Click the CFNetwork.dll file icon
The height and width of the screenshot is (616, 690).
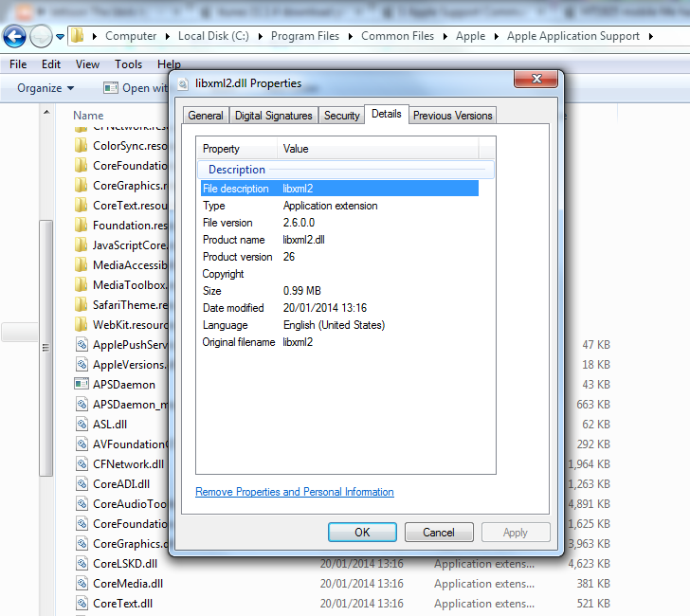pos(82,464)
